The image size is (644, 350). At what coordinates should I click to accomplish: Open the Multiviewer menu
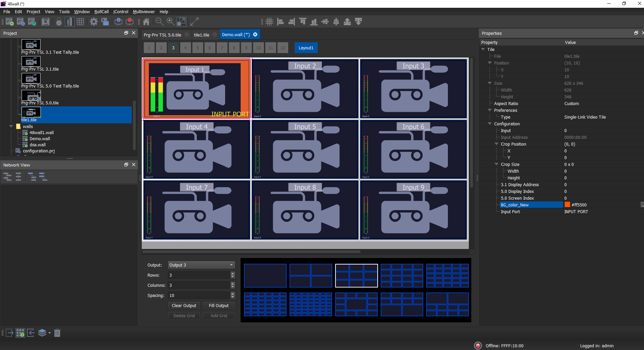tap(144, 11)
